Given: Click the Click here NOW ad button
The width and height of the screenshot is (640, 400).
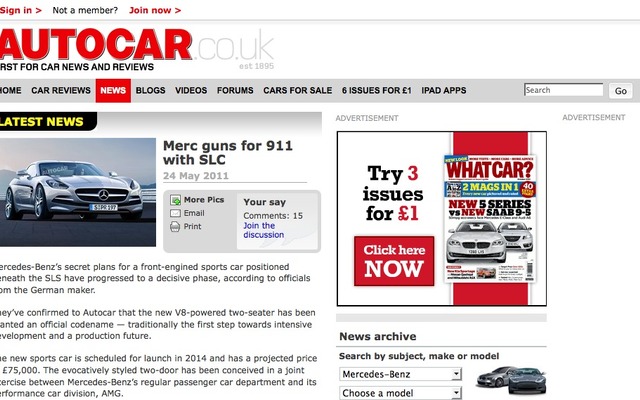Looking at the screenshot, I should (x=394, y=261).
